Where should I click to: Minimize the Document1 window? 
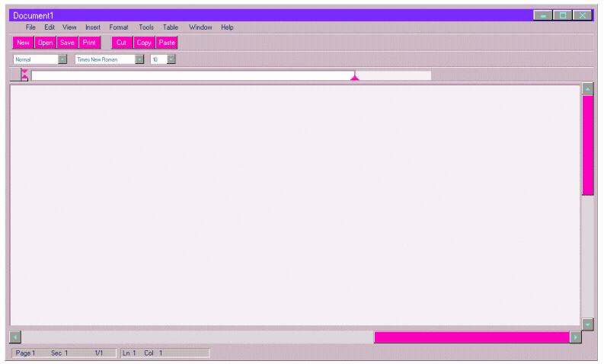click(x=543, y=15)
